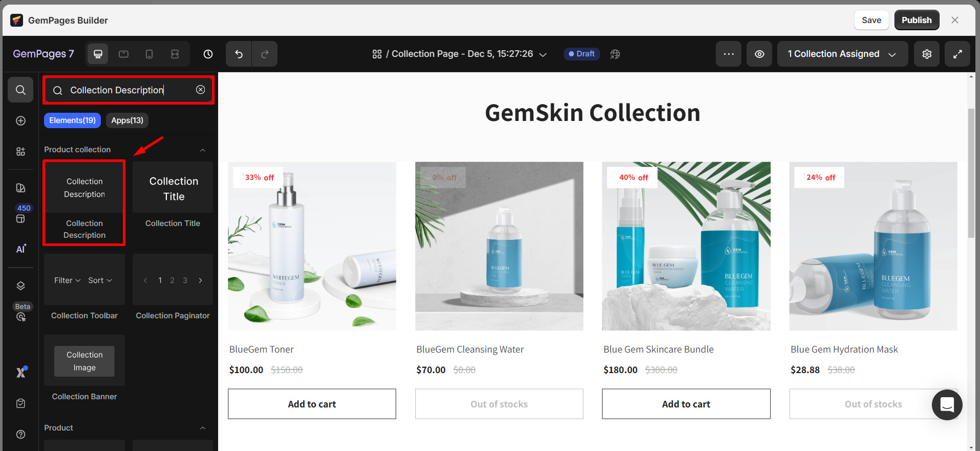Viewport: 980px width, 451px height.
Task: Toggle fullscreen expand icon
Action: [957, 54]
